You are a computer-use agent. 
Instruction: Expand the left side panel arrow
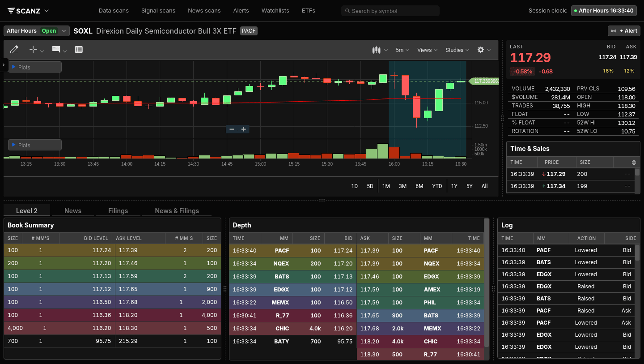click(4, 65)
